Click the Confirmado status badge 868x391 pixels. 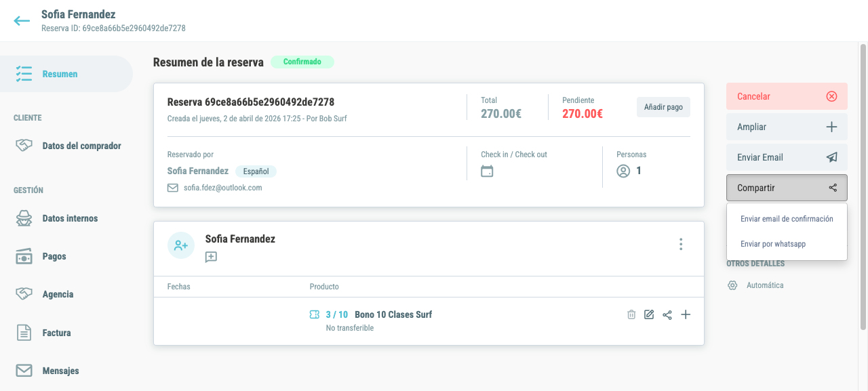click(302, 62)
